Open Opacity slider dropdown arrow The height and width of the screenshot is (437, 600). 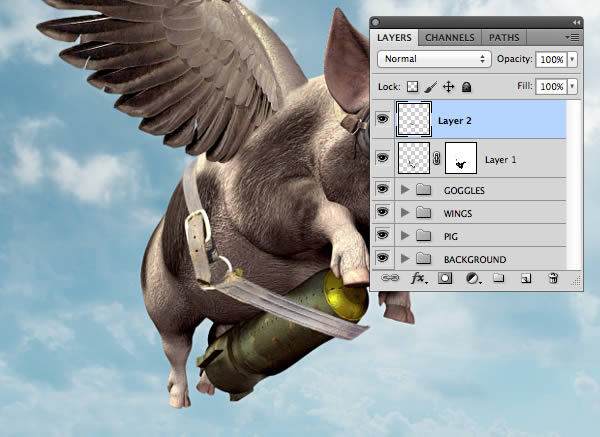coord(572,59)
